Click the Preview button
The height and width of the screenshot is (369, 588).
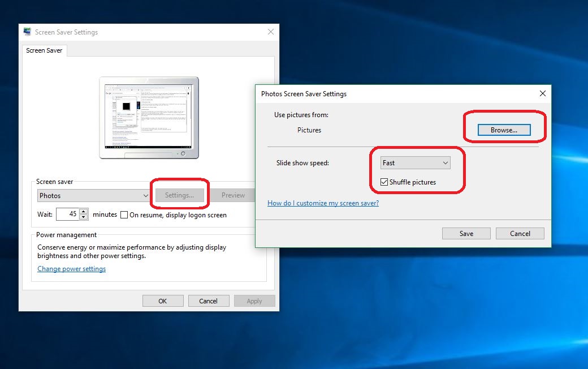234,195
